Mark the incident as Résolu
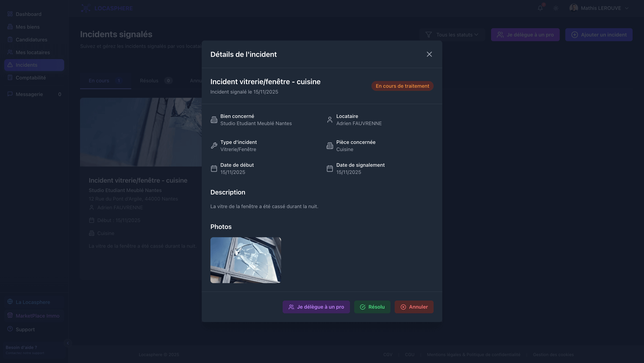 [x=372, y=307]
